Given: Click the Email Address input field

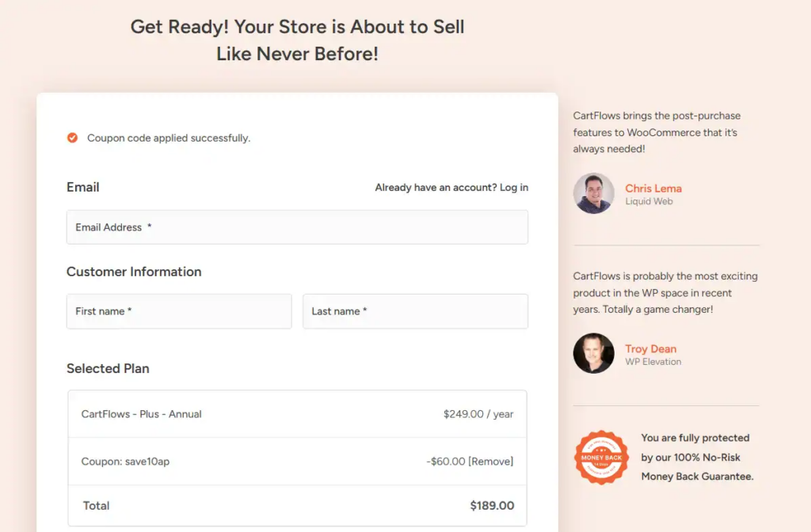Looking at the screenshot, I should (x=297, y=227).
